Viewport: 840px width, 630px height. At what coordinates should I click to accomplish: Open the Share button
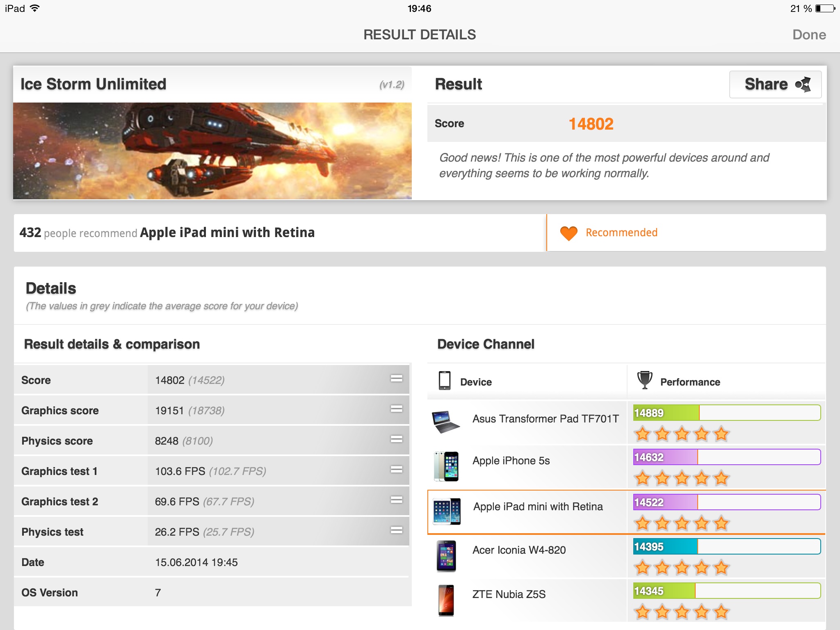[x=775, y=84]
